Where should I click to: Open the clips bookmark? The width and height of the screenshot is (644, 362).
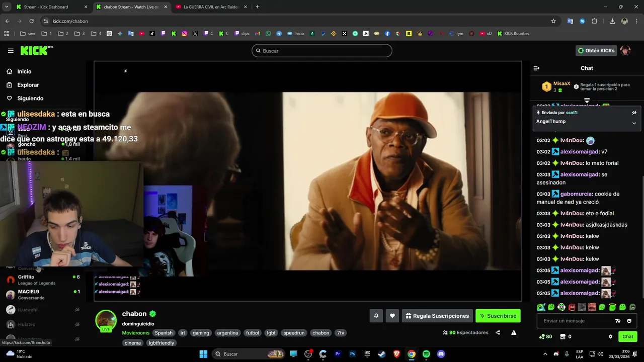(242, 34)
